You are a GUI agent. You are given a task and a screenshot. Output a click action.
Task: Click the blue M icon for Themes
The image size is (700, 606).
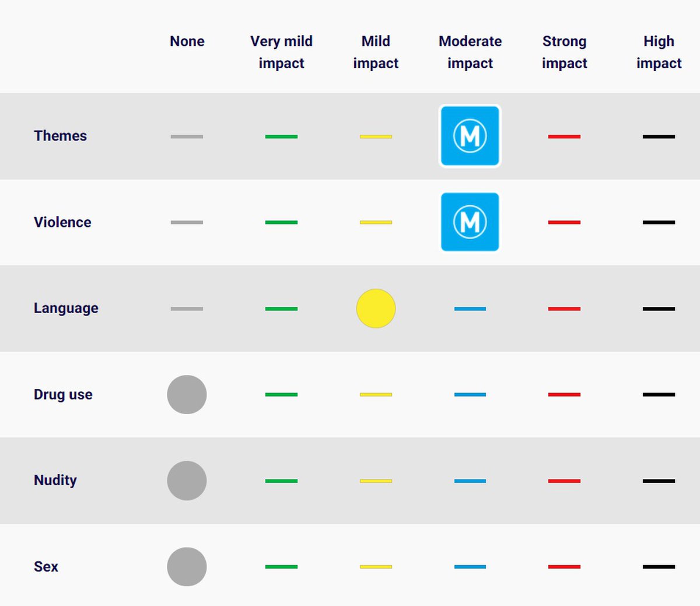470,136
